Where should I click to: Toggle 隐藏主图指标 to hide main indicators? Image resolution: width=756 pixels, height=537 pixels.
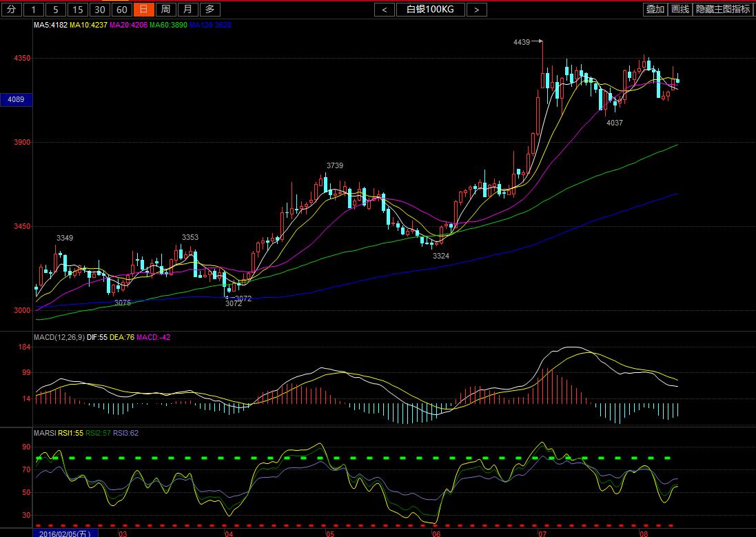(723, 9)
